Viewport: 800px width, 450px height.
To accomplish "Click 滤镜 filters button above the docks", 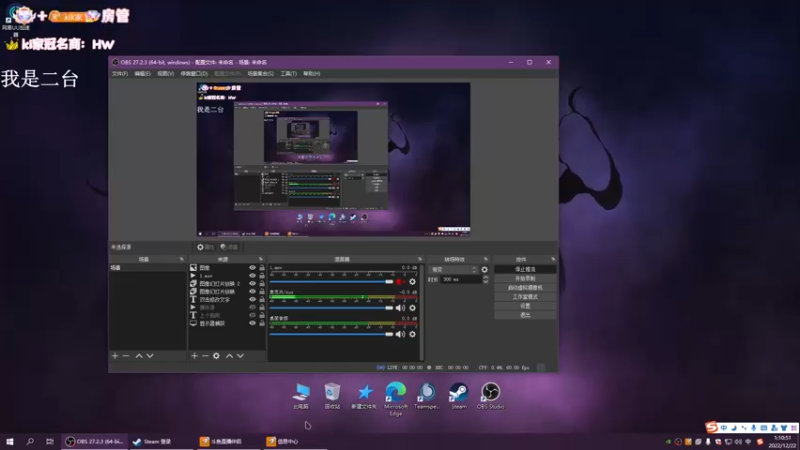I will [x=229, y=247].
